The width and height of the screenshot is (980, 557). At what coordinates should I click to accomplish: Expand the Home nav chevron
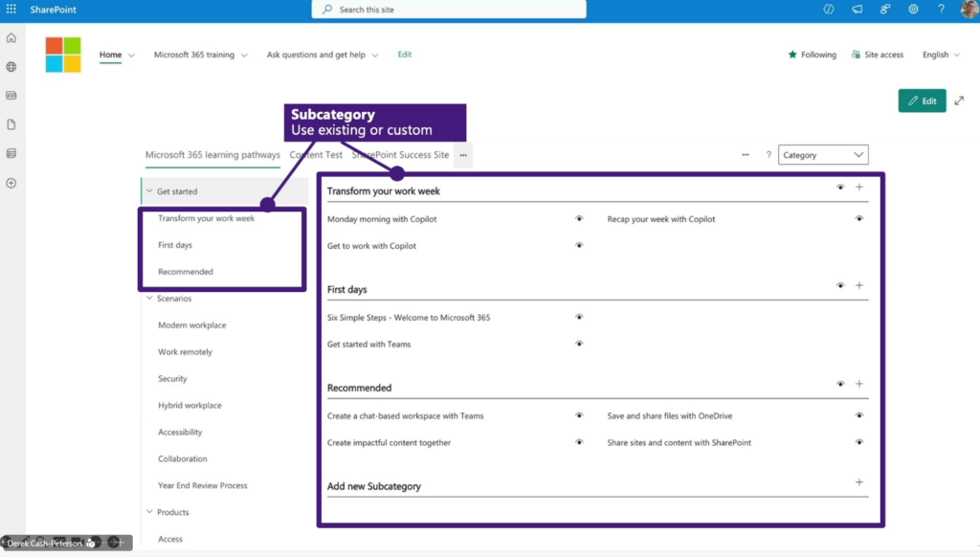tap(131, 55)
